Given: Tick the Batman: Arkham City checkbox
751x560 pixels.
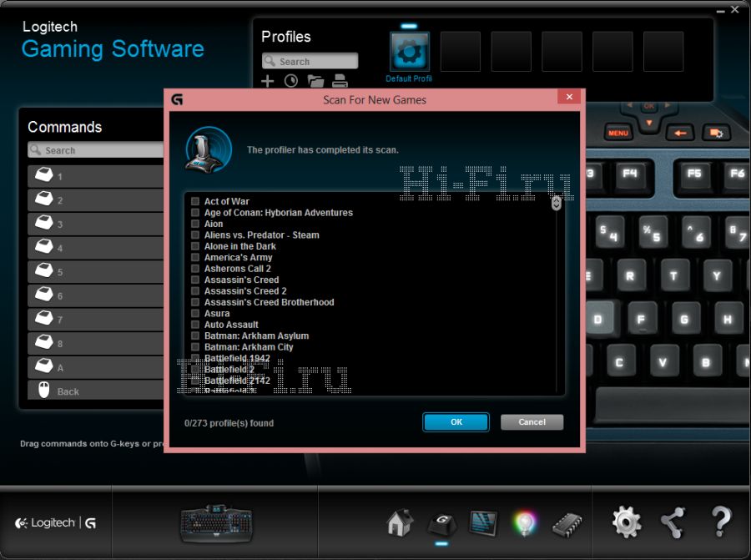Looking at the screenshot, I should pyautogui.click(x=195, y=347).
